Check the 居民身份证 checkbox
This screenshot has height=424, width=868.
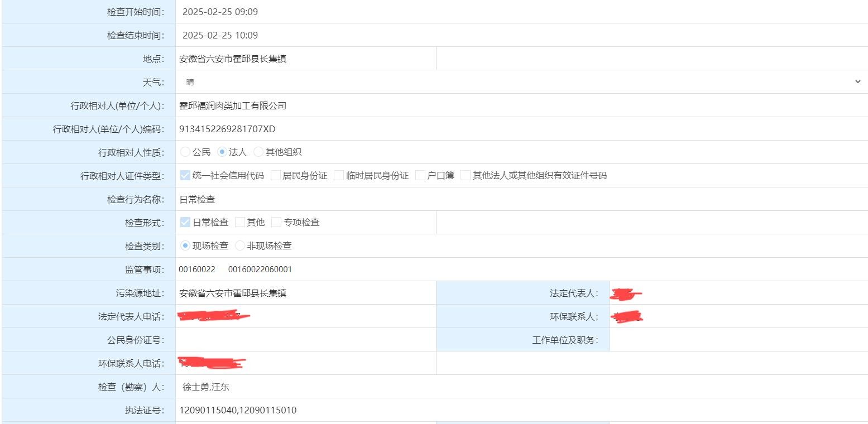[x=275, y=175]
